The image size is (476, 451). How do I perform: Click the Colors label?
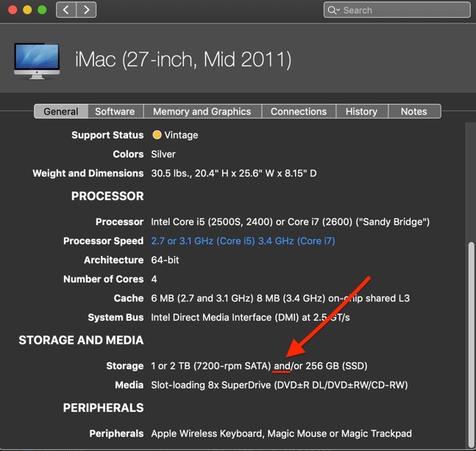pos(128,155)
